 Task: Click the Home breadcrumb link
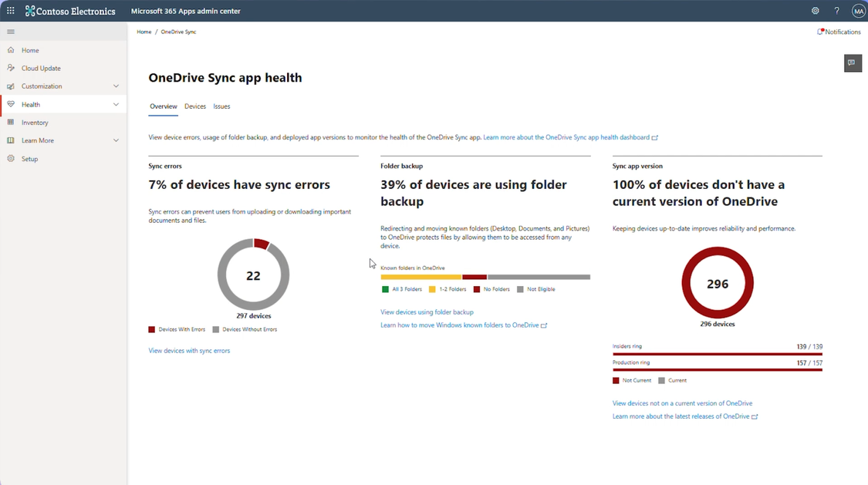coord(144,32)
